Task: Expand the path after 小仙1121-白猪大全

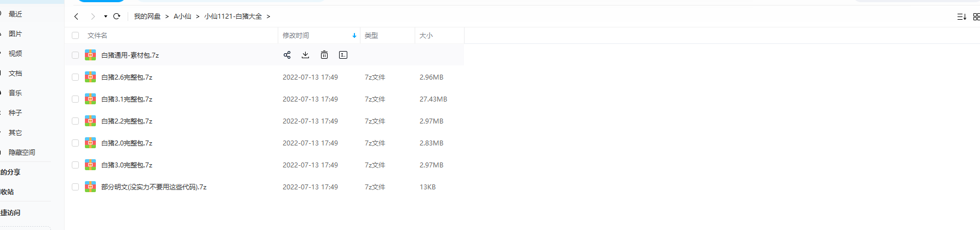Action: tap(268, 16)
